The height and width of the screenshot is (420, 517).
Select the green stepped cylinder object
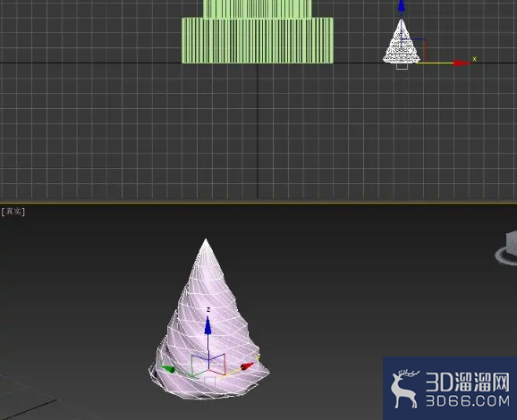(258, 40)
